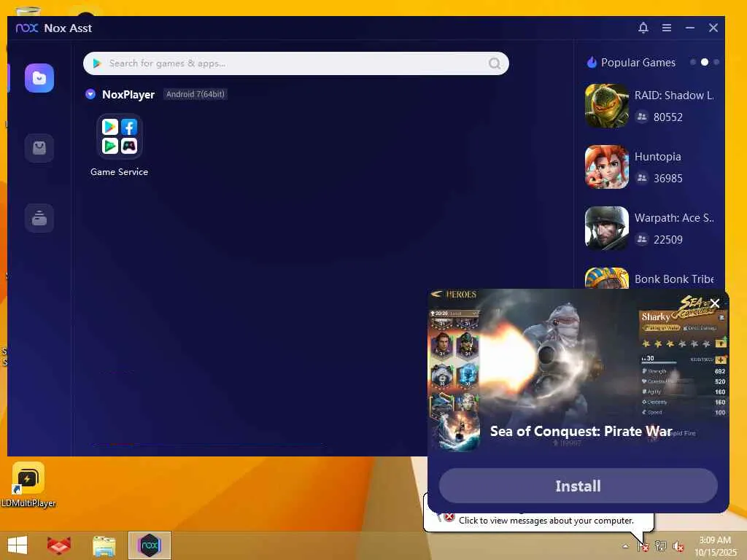Image resolution: width=747 pixels, height=560 pixels.
Task: Open the Windows Start button
Action: [x=18, y=545]
